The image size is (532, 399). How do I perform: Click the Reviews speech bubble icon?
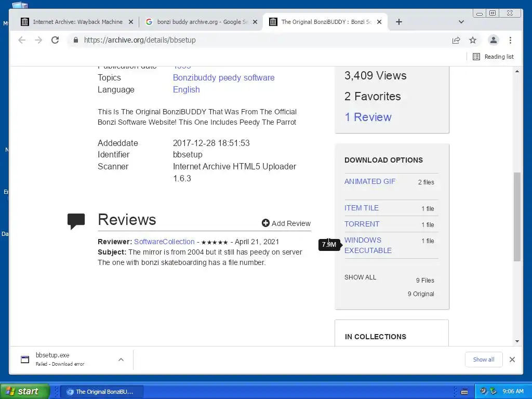(76, 221)
